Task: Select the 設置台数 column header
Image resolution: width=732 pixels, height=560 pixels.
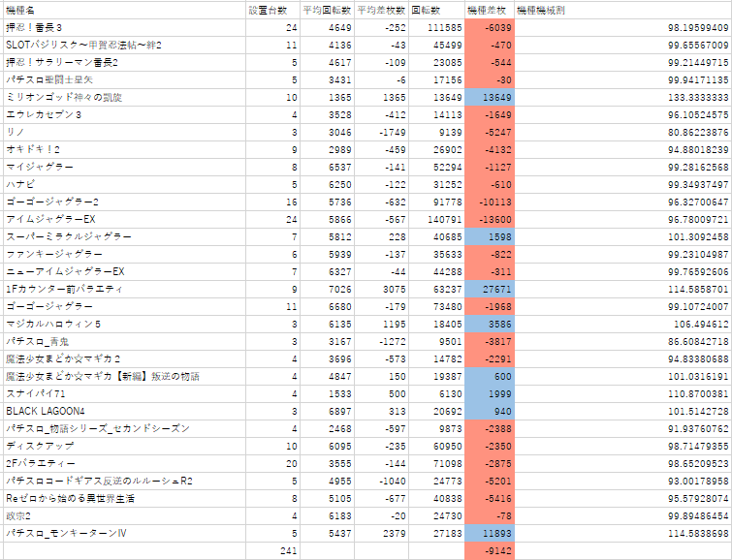Action: 272,11
